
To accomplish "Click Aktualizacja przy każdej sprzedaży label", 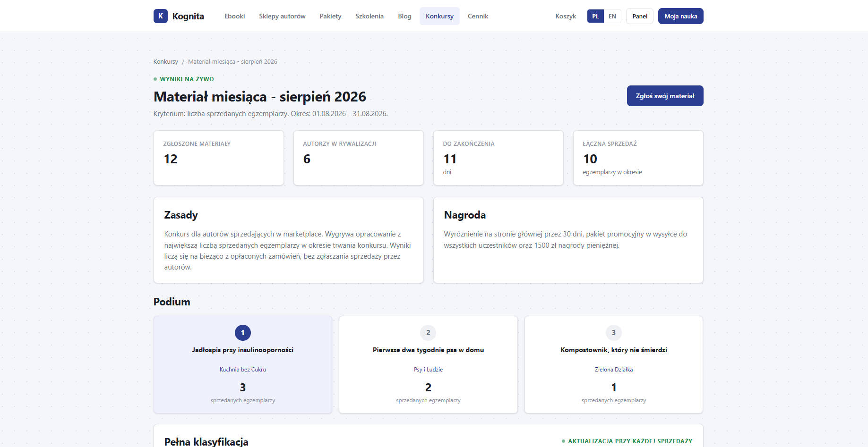I will (x=630, y=441).
